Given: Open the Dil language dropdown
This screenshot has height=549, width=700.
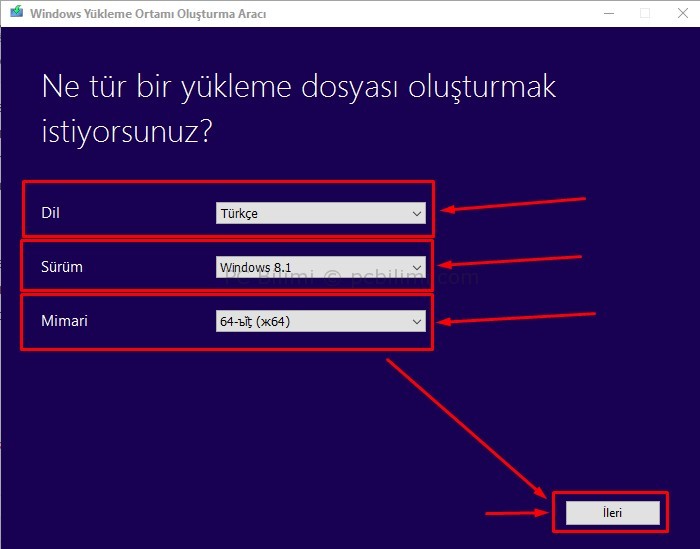Looking at the screenshot, I should (x=321, y=213).
